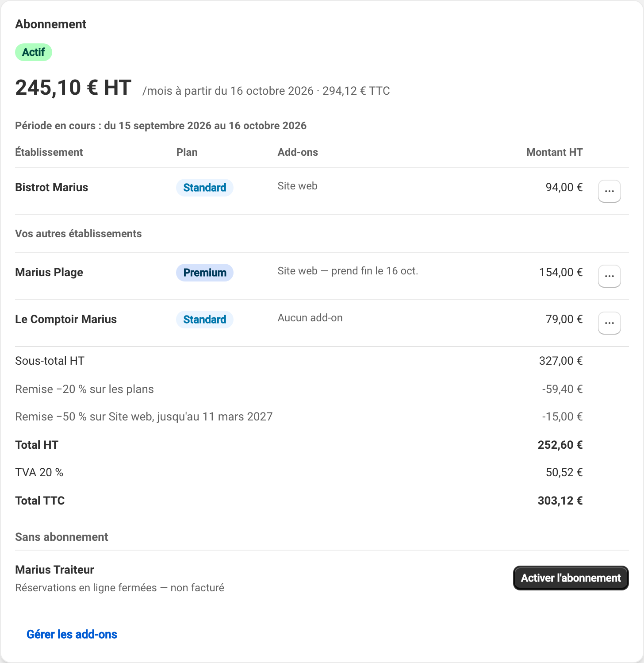Click the 79,00 € amount for Le Comptoir Marius
Viewport: 644px width, 663px height.
click(x=564, y=319)
